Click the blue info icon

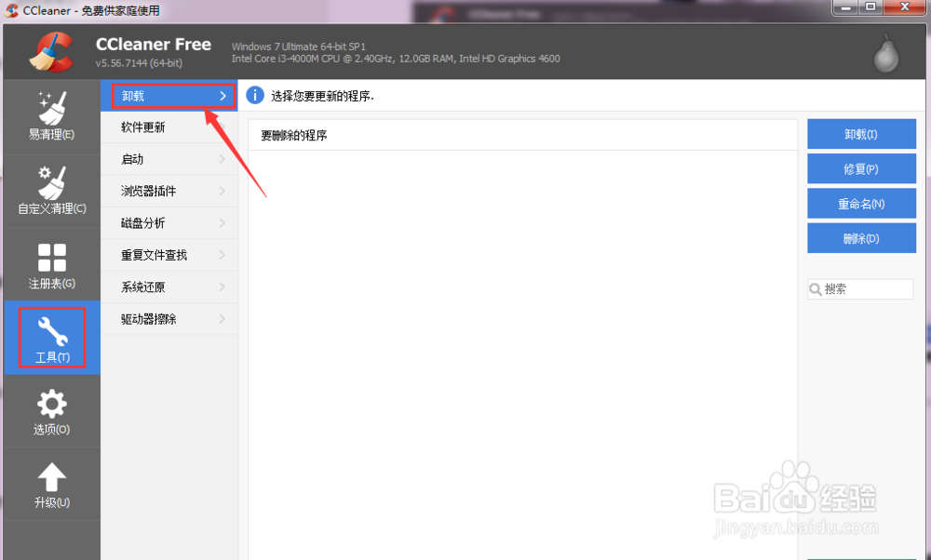click(255, 95)
